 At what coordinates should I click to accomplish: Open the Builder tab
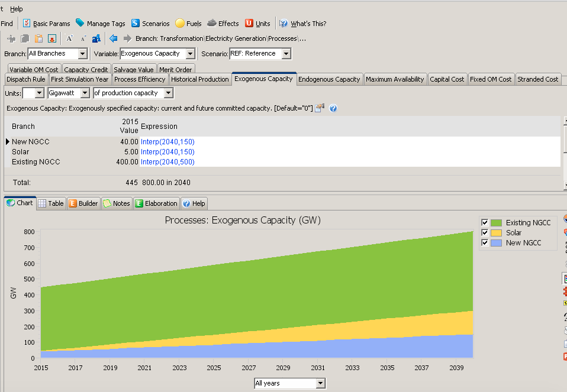(83, 203)
